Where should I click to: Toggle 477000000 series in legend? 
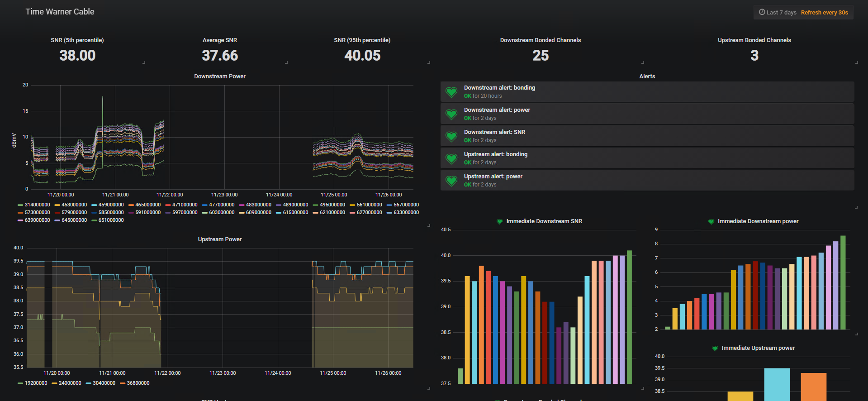coord(222,205)
